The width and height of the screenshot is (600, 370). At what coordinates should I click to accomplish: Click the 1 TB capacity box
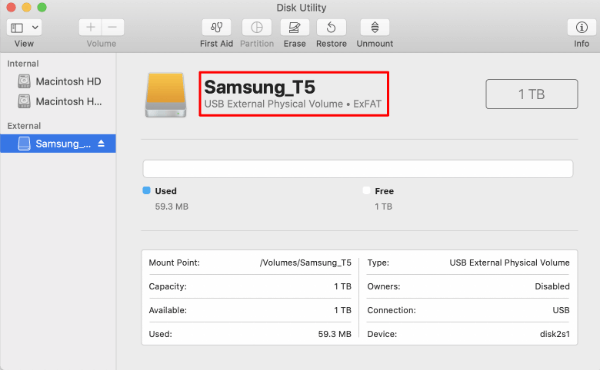point(532,94)
